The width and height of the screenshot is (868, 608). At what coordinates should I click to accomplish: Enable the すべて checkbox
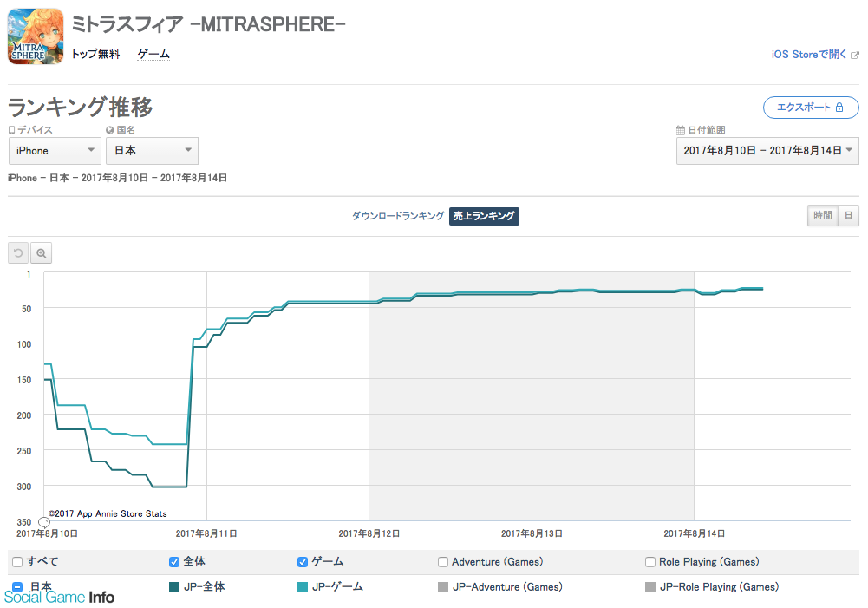pyautogui.click(x=17, y=562)
